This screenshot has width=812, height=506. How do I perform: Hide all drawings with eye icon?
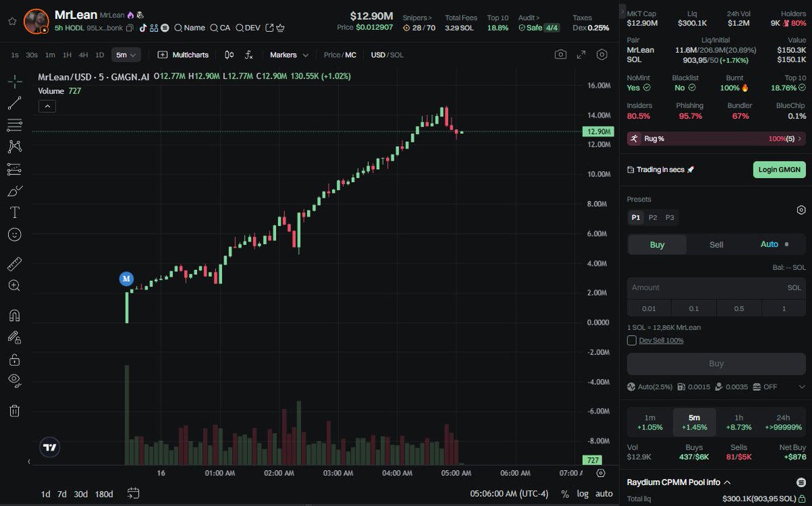[15, 380]
